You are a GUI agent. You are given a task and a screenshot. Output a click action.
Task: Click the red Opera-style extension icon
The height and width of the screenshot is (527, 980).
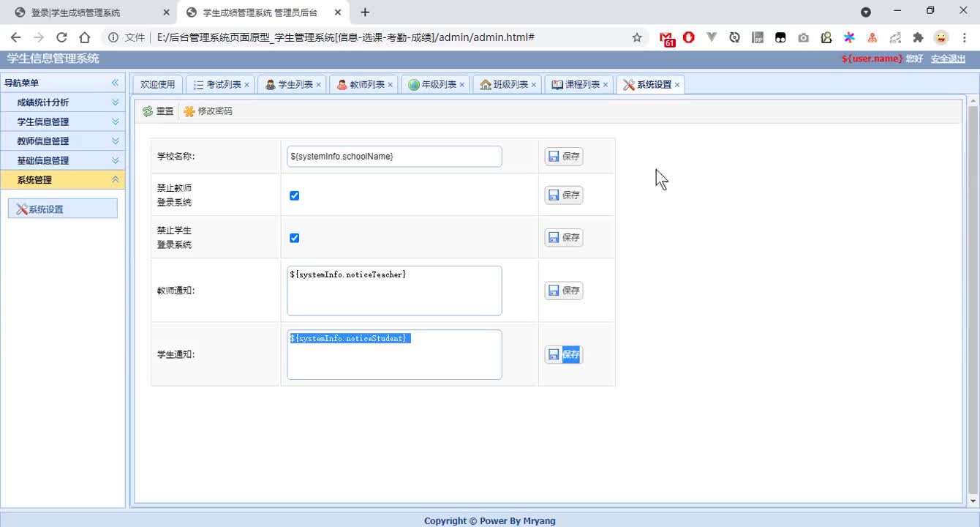pyautogui.click(x=689, y=37)
